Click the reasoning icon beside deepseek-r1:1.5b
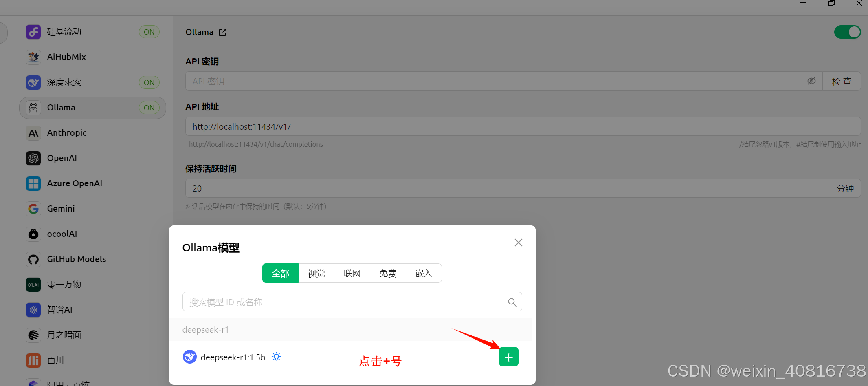Image resolution: width=868 pixels, height=386 pixels. [x=277, y=357]
